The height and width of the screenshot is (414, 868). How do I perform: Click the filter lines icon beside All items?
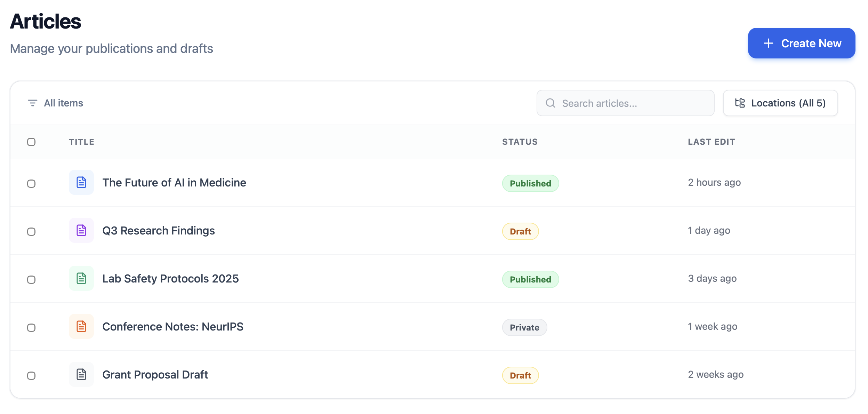[x=32, y=103]
